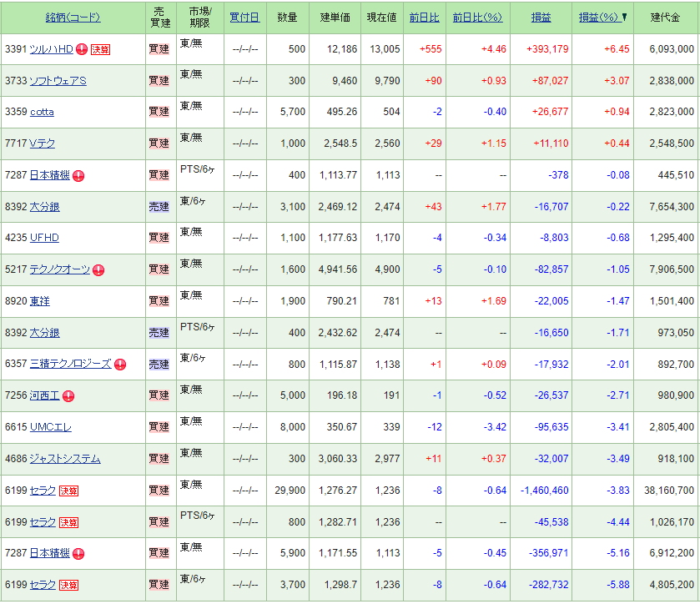Click loss value -82,857 in テクノクオーツ row
700x609 pixels.
[551, 269]
